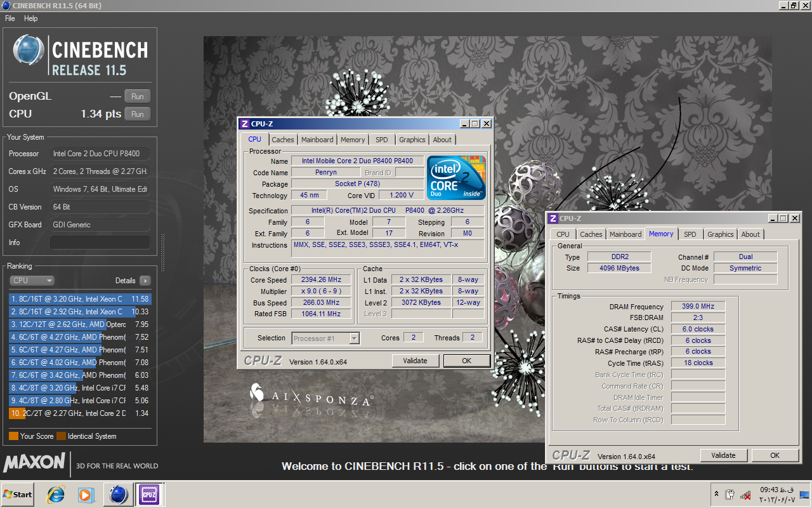Click the Your Score orange legend swatch
The height and width of the screenshot is (508, 812).
(x=13, y=436)
